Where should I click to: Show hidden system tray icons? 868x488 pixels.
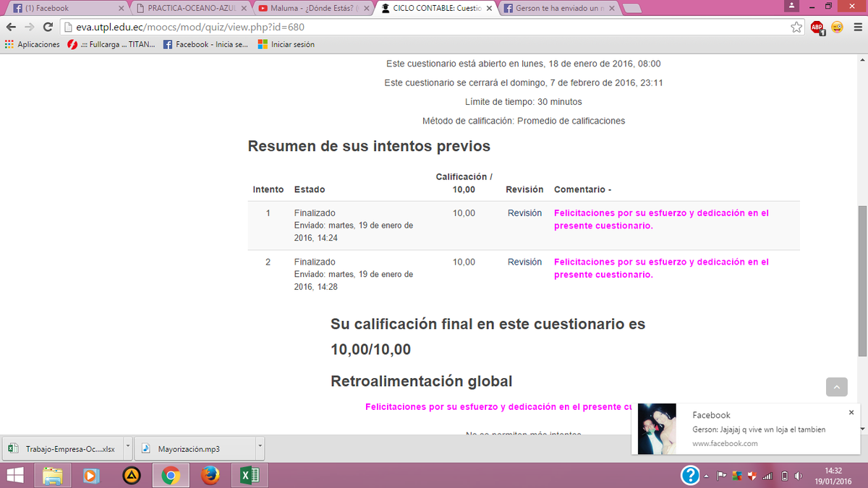pyautogui.click(x=707, y=476)
